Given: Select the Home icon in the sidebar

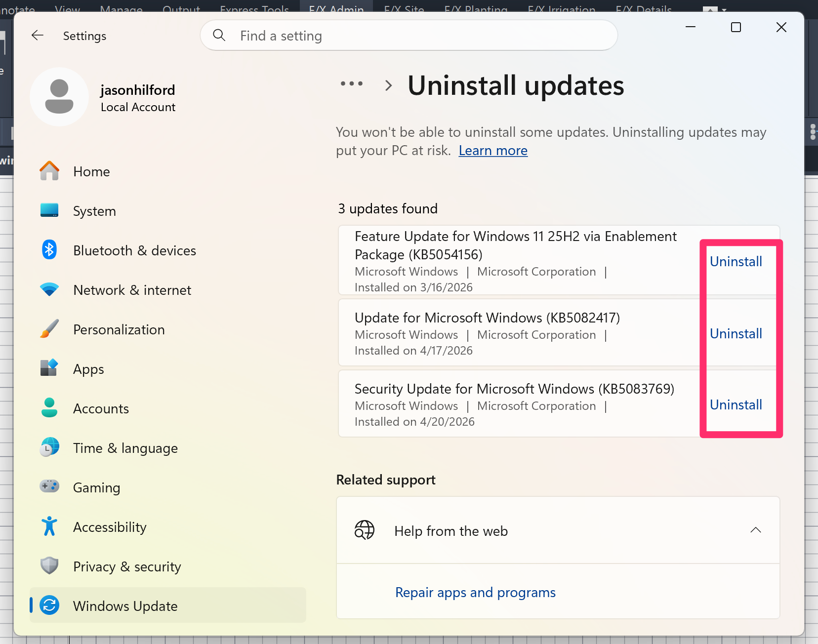Looking at the screenshot, I should pos(49,171).
